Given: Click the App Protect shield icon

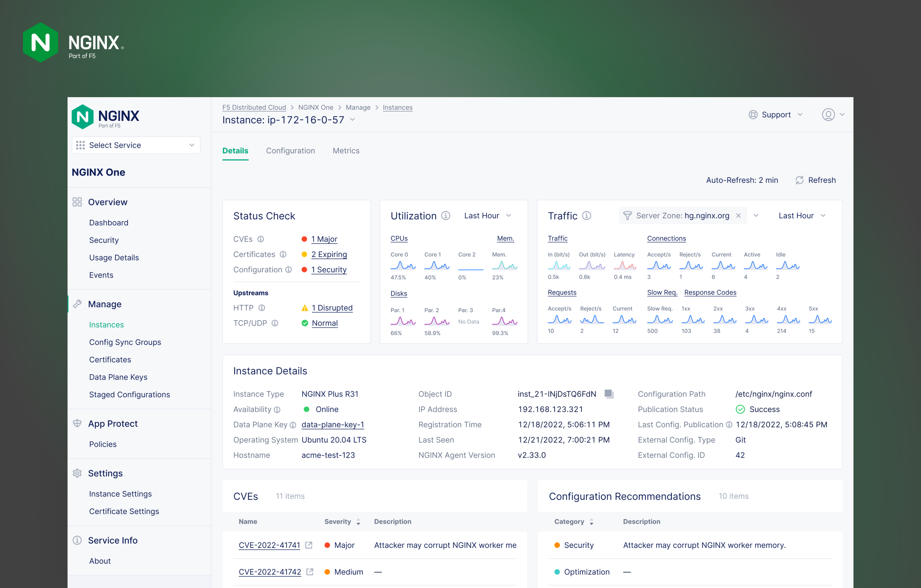Looking at the screenshot, I should [78, 423].
